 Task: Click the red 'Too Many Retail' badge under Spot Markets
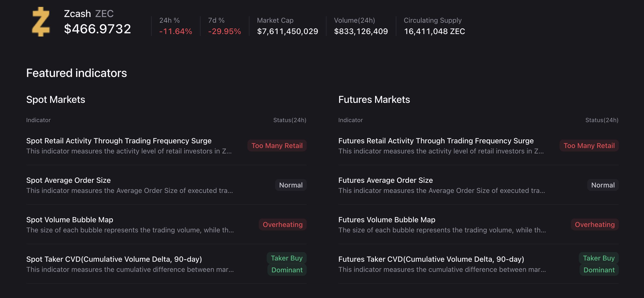(x=277, y=146)
